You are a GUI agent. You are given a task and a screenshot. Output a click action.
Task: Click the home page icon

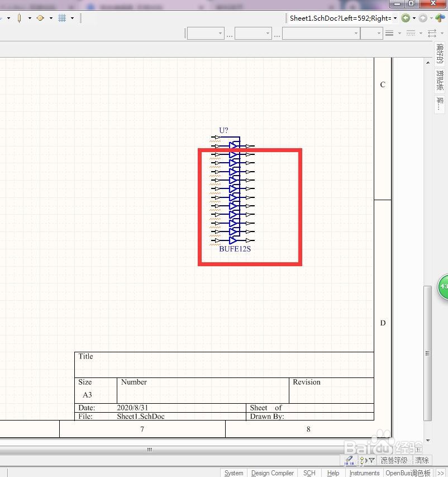click(440, 18)
